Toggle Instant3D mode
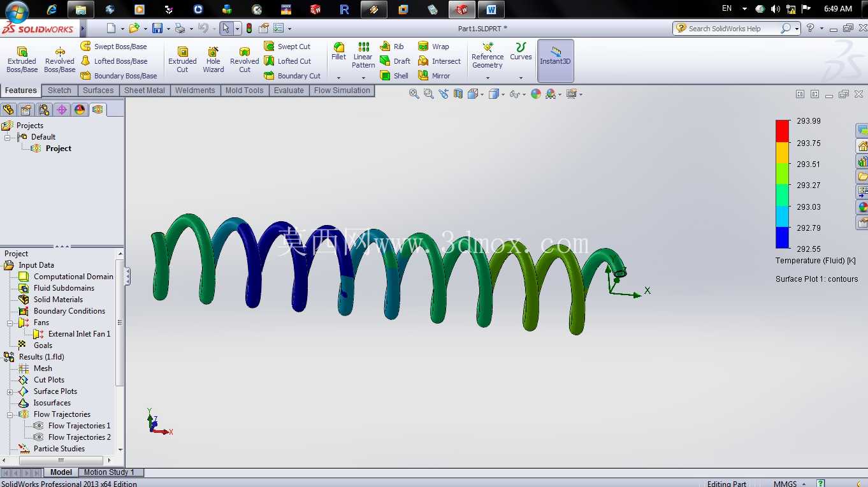Viewport: 868px width, 487px height. click(x=556, y=60)
